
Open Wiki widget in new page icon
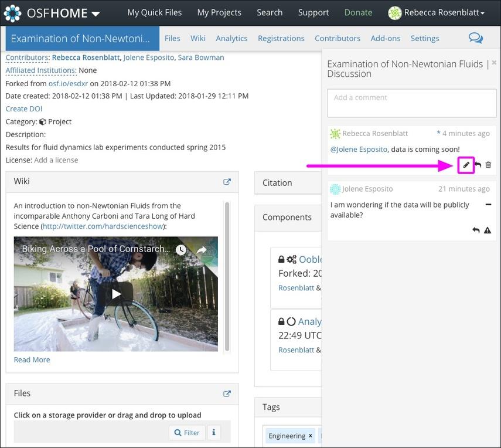point(227,182)
